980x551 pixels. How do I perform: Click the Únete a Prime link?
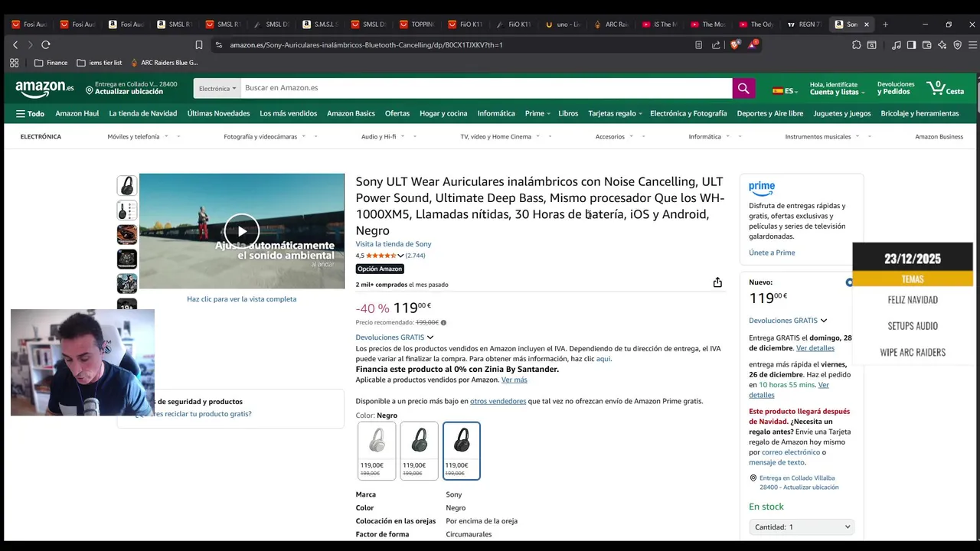(x=772, y=253)
